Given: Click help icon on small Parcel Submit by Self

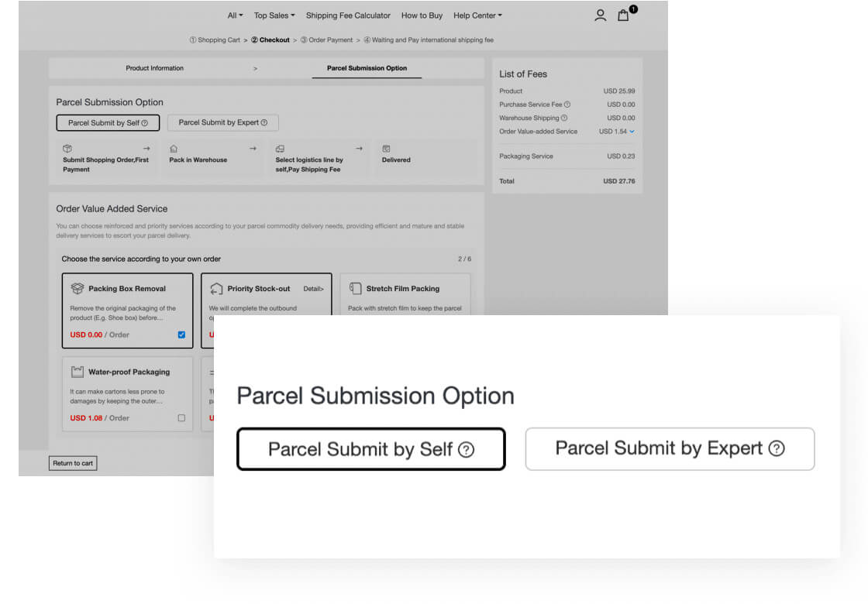Looking at the screenshot, I should 145,123.
